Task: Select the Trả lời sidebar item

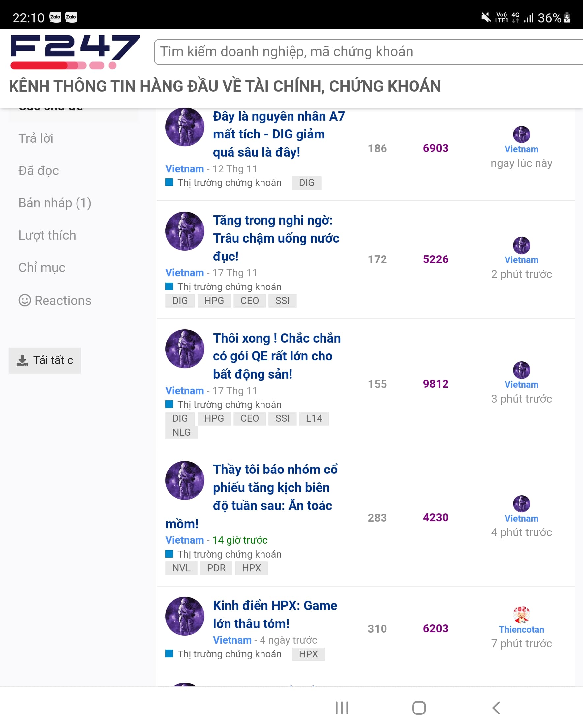Action: 36,138
